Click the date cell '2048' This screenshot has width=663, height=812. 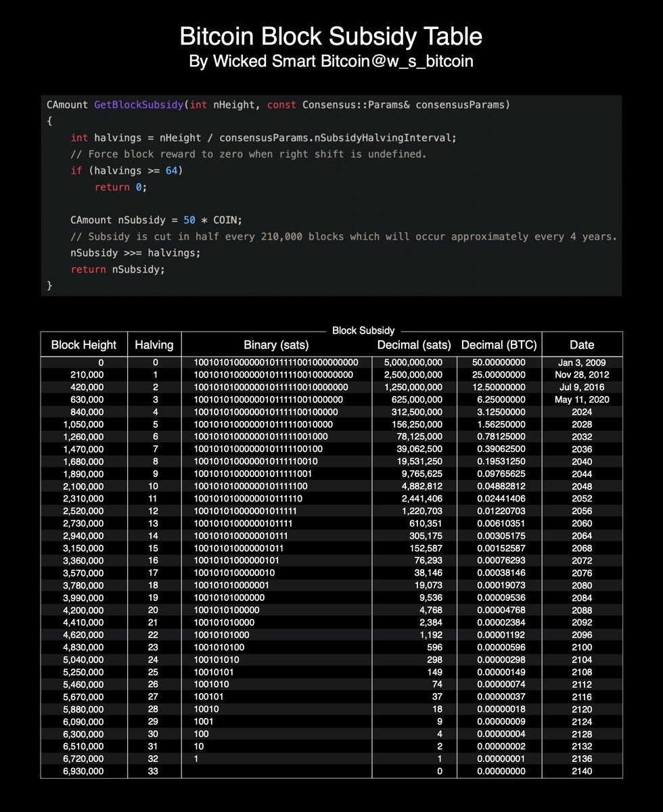click(x=582, y=487)
